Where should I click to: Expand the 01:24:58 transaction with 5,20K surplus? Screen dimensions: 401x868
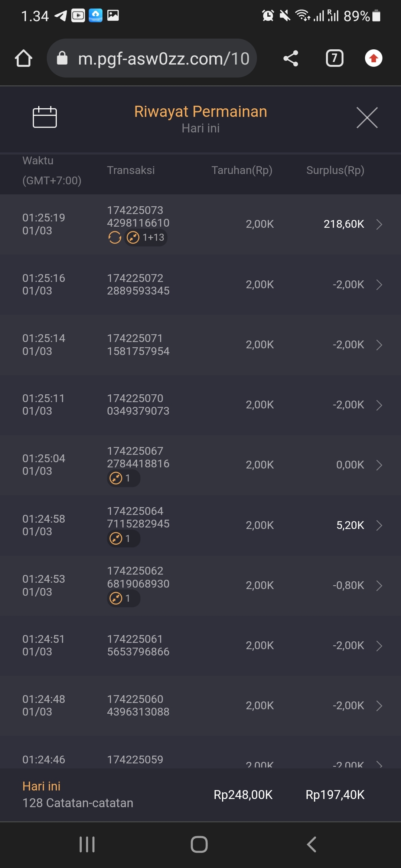(379, 525)
